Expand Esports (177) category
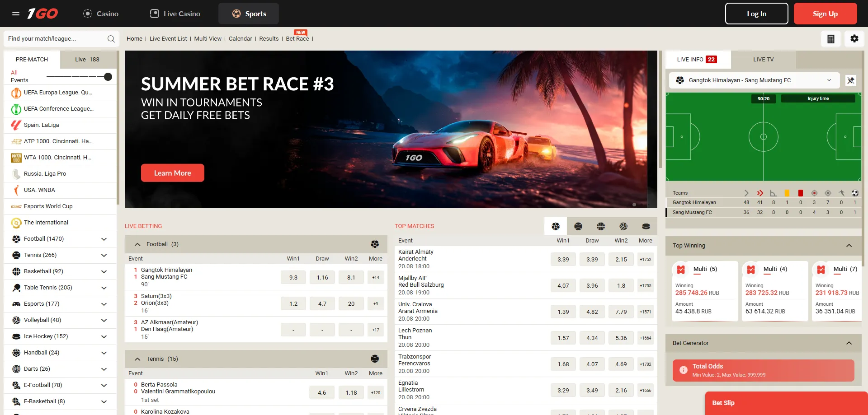 coord(60,304)
